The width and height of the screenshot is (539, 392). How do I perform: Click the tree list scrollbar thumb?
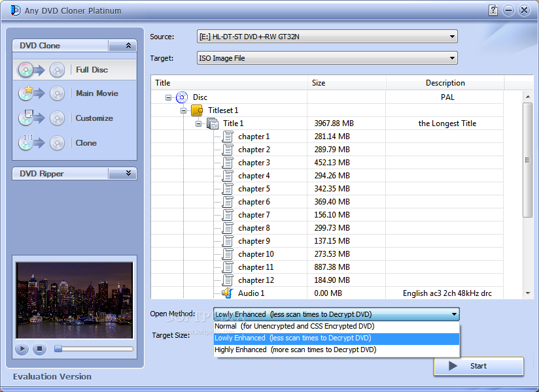click(528, 160)
